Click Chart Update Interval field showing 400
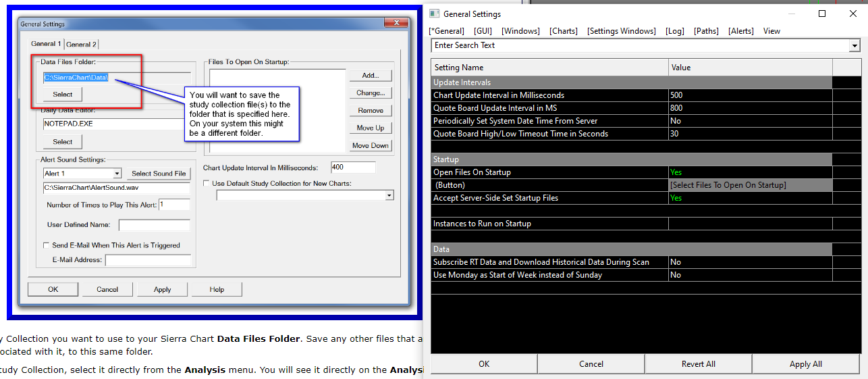Image resolution: width=868 pixels, height=379 pixels. point(353,168)
